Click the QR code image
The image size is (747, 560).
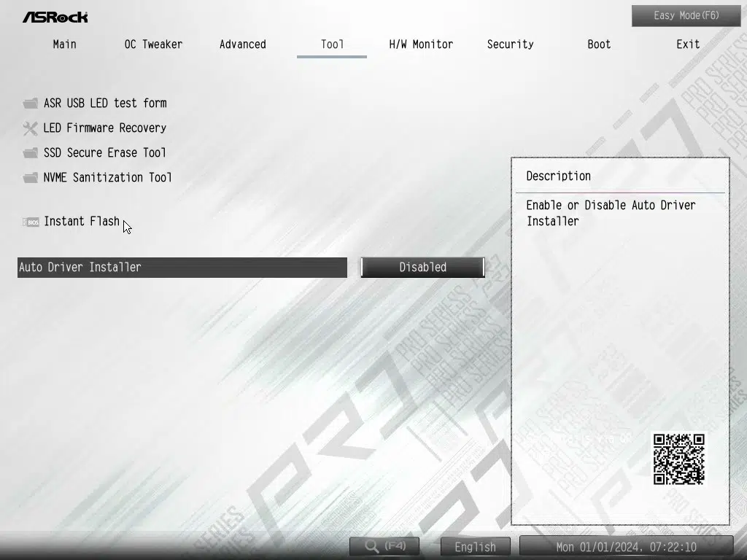[678, 459]
